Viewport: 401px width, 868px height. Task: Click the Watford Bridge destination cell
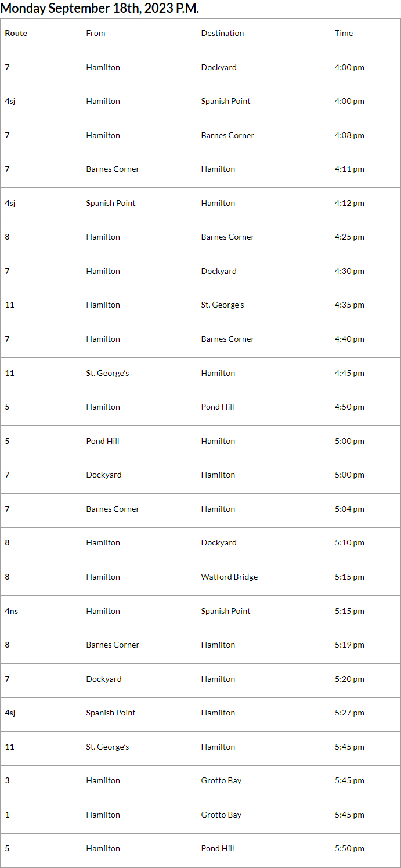(229, 577)
